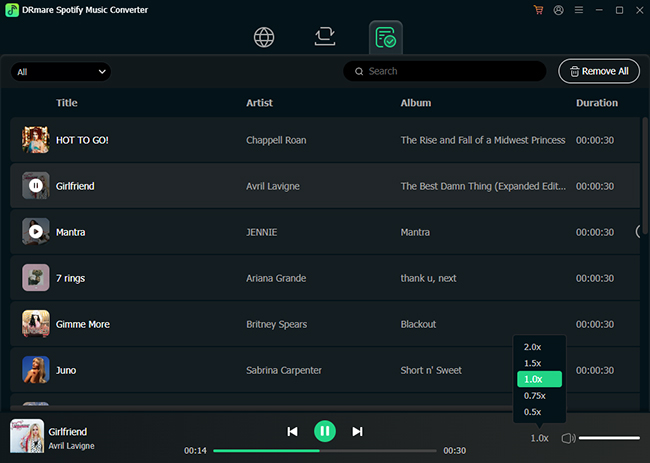Click the HOT TO GO! album thumbnail
This screenshot has width=650, height=463.
(x=36, y=140)
